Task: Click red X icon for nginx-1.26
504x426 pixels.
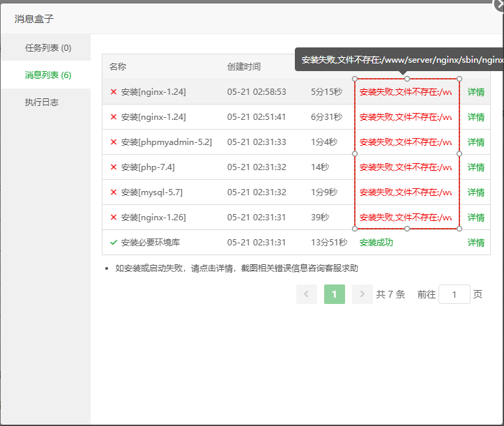Action: [114, 217]
